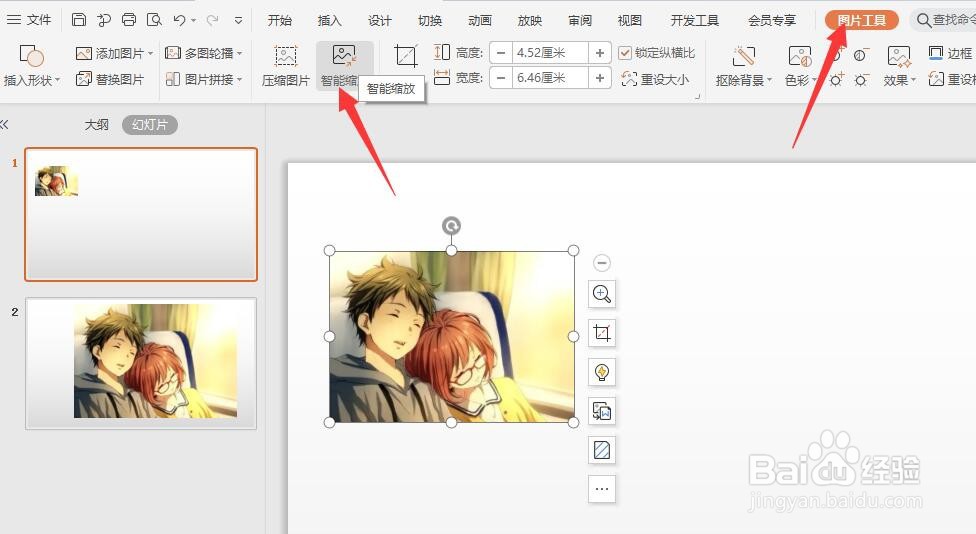Switch to the 审阅 tab

(x=580, y=21)
